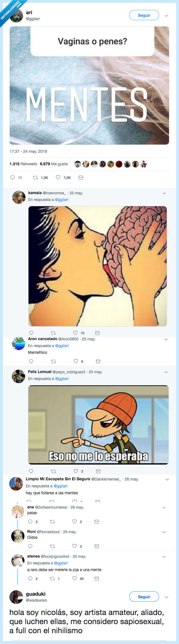Reply to atenea's tweet
The width and height of the screenshot is (179, 644).
[x=30, y=579]
